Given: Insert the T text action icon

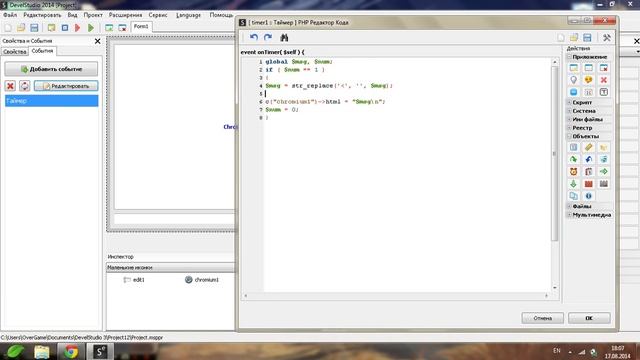Looking at the screenshot, I should point(603,92).
